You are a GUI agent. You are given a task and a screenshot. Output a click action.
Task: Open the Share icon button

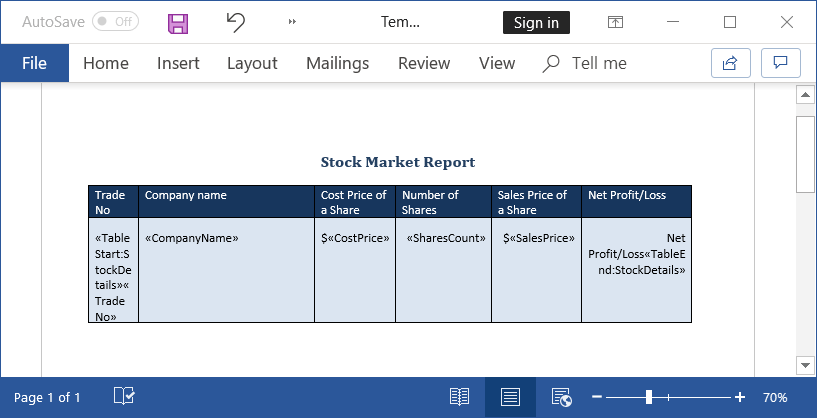click(730, 63)
